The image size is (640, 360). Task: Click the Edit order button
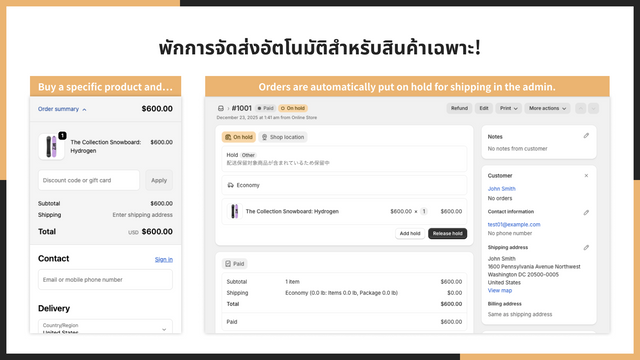click(484, 108)
